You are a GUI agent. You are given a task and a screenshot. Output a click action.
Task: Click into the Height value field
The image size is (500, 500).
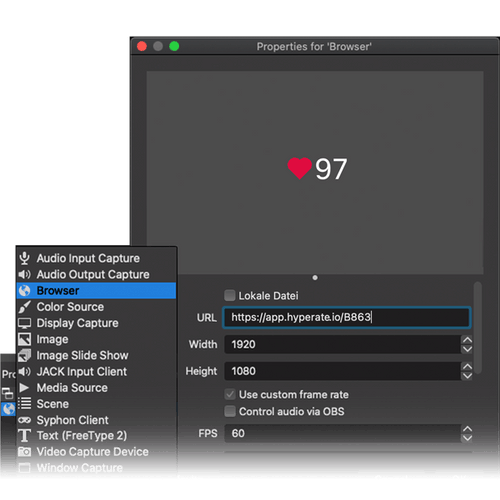343,371
